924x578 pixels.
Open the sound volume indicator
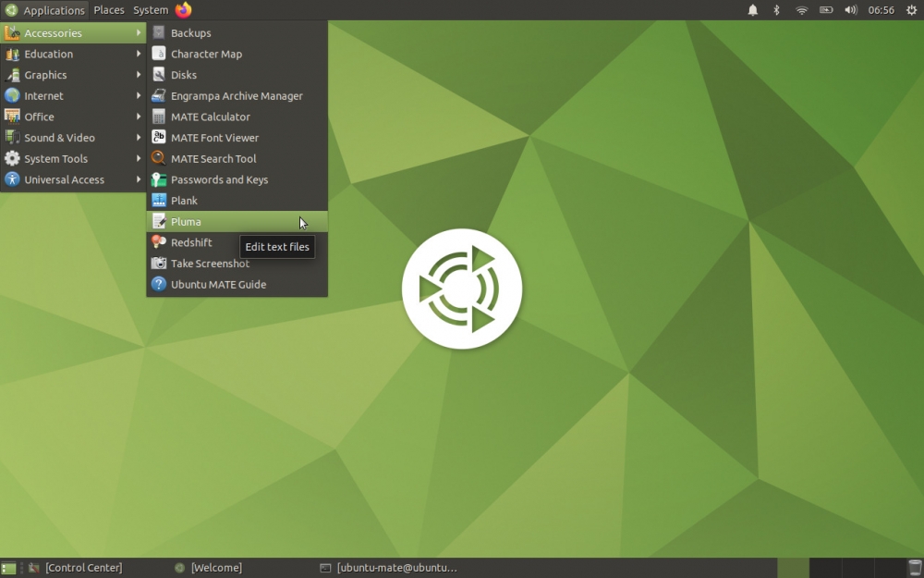click(851, 10)
